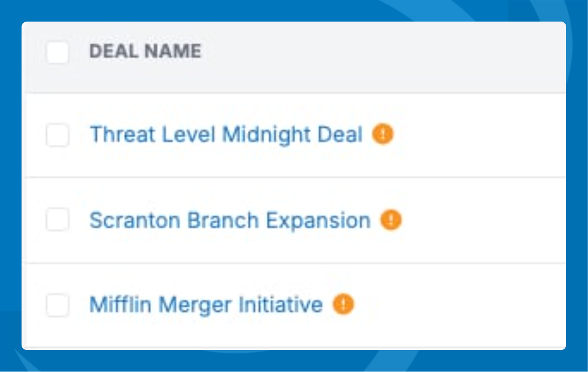
Task: Select all deals with the header checkbox
Action: (57, 52)
